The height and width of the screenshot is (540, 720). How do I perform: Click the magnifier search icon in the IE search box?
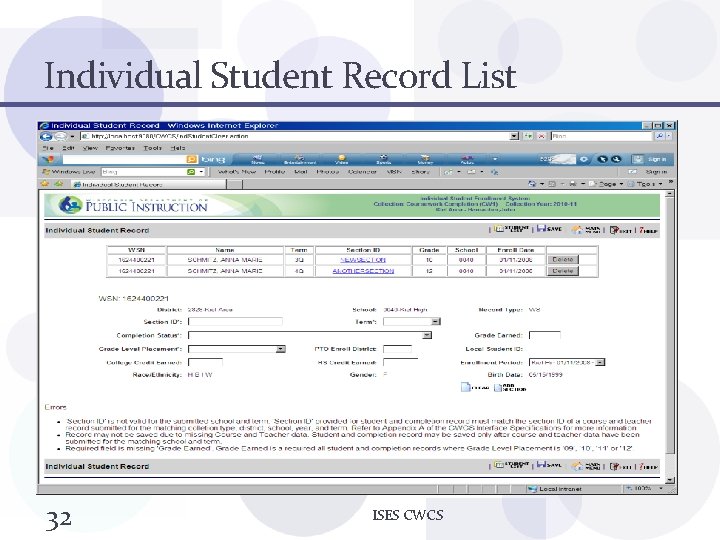(659, 136)
